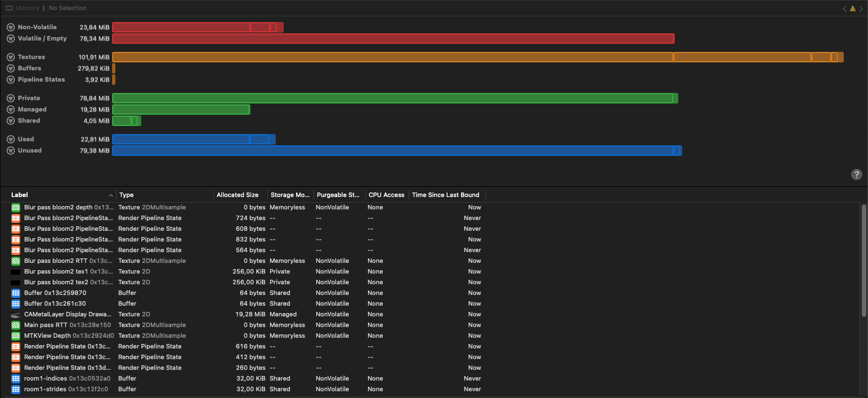Click the resource list vertical scrollbar

pos(864,259)
